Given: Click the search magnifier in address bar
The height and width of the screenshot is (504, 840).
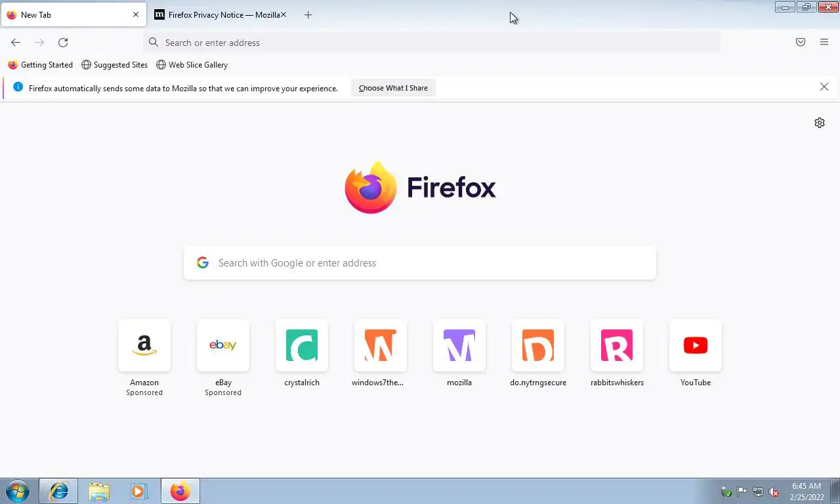Looking at the screenshot, I should coord(154,43).
